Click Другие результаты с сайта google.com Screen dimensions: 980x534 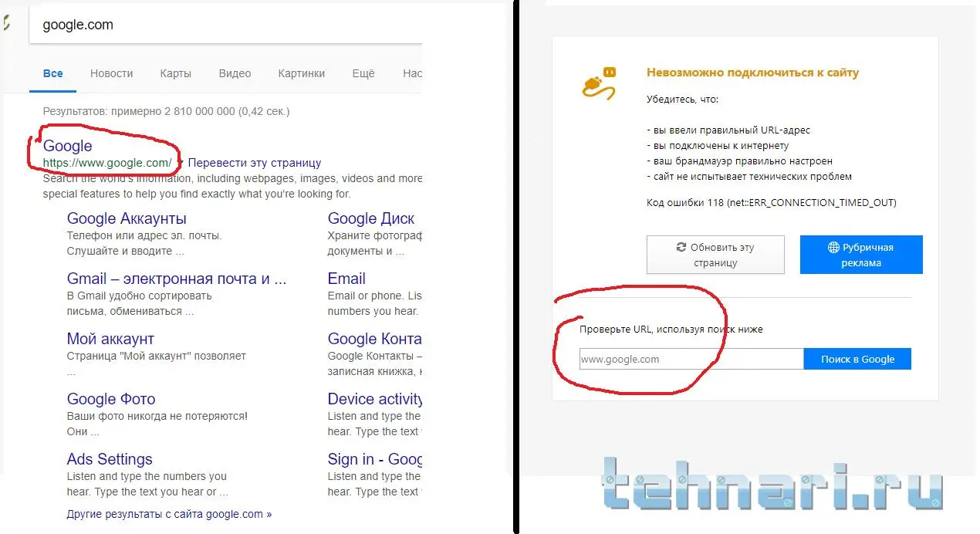coord(169,514)
